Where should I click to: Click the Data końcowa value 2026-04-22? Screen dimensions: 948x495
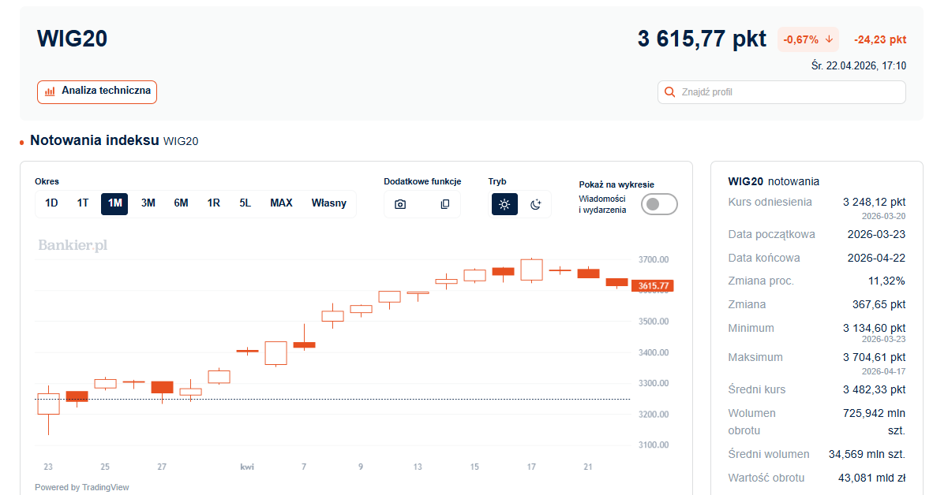876,258
